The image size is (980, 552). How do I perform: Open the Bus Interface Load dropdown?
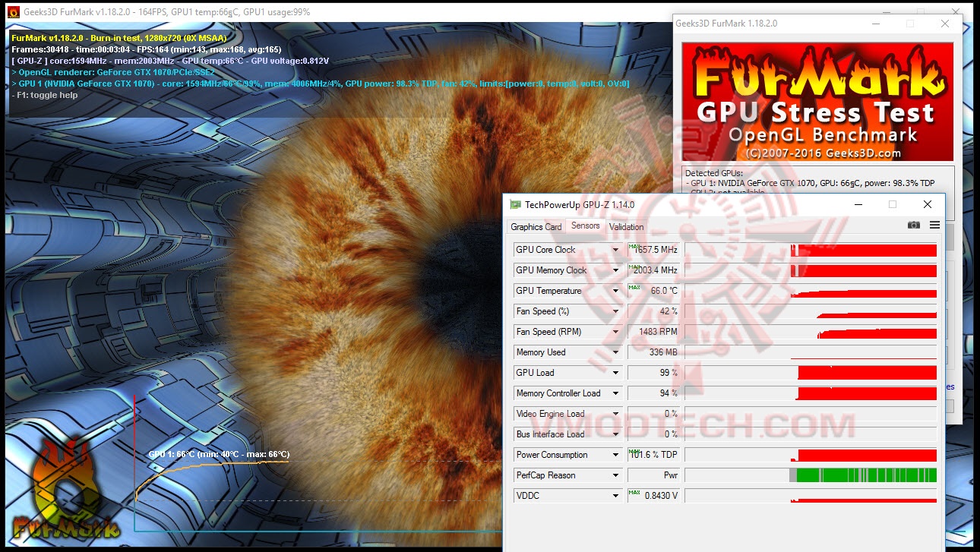(x=616, y=434)
